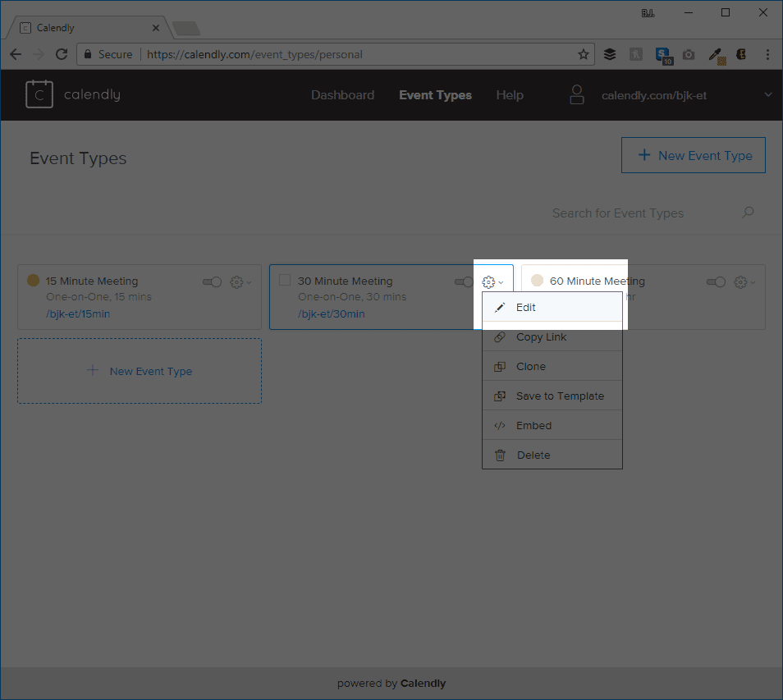Click the grey extension icon beside layers icon
This screenshot has width=783, height=700.
point(636,54)
